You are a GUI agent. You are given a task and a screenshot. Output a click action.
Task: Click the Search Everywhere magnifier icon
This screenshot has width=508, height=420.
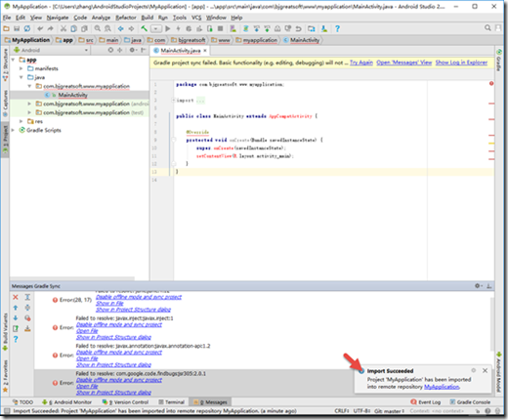tap(487, 28)
